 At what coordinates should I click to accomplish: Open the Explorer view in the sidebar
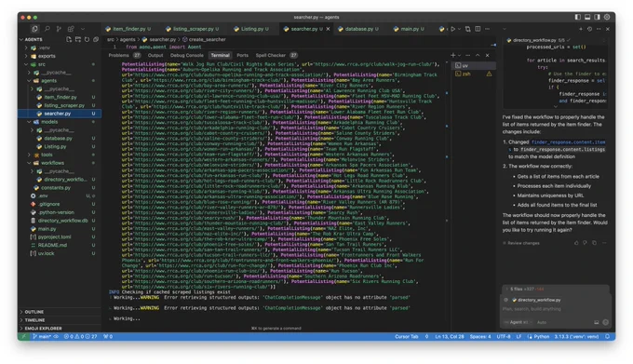34,29
